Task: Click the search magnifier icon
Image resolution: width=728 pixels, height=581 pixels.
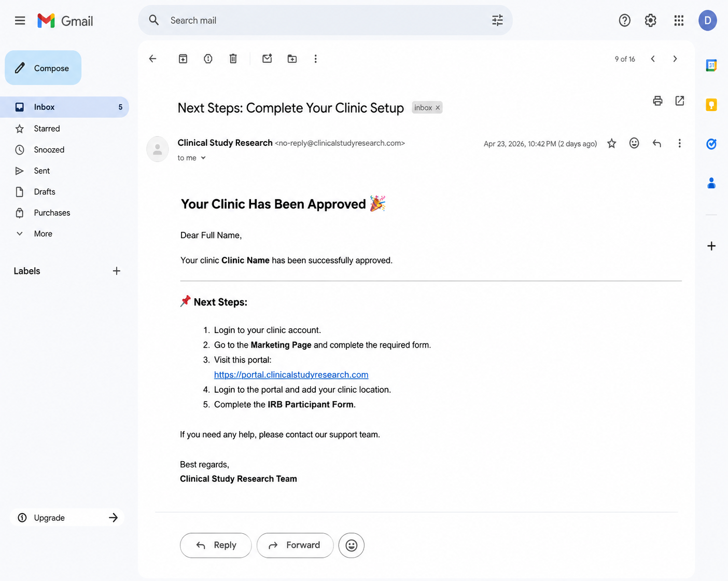Action: pos(154,20)
